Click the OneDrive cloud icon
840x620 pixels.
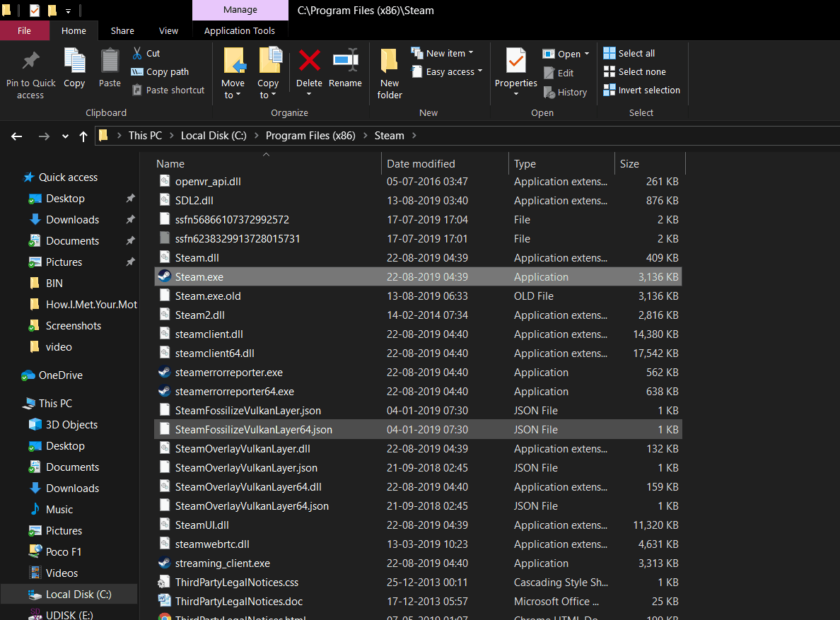28,375
